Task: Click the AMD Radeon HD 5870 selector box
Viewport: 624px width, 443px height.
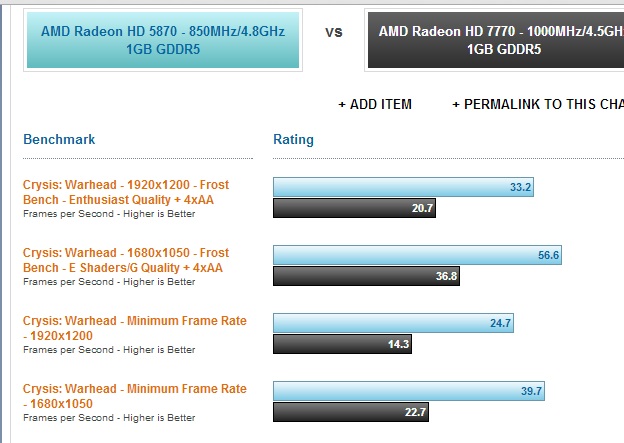Action: tap(162, 40)
